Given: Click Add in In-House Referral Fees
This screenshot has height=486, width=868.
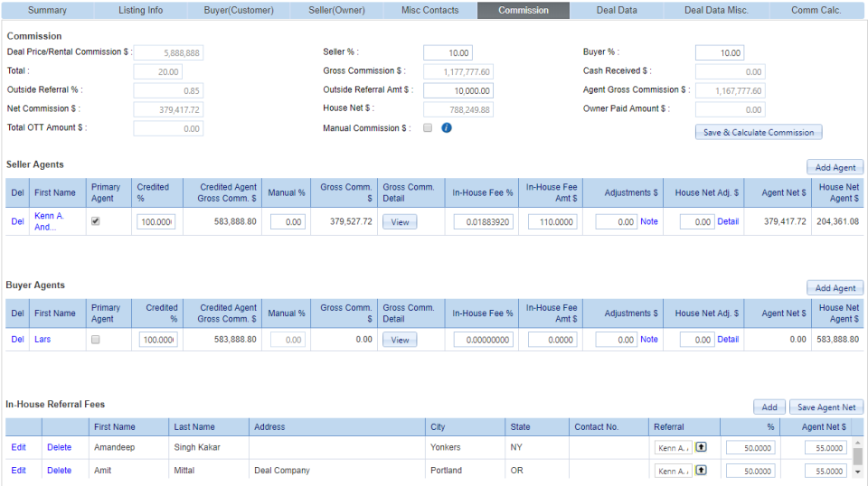Looking at the screenshot, I should 769,407.
